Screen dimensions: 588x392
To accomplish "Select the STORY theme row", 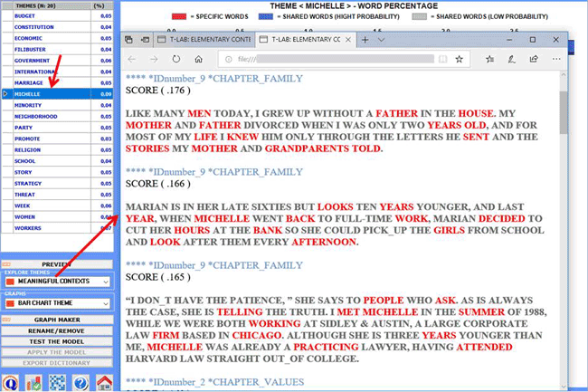I will [x=57, y=172].
